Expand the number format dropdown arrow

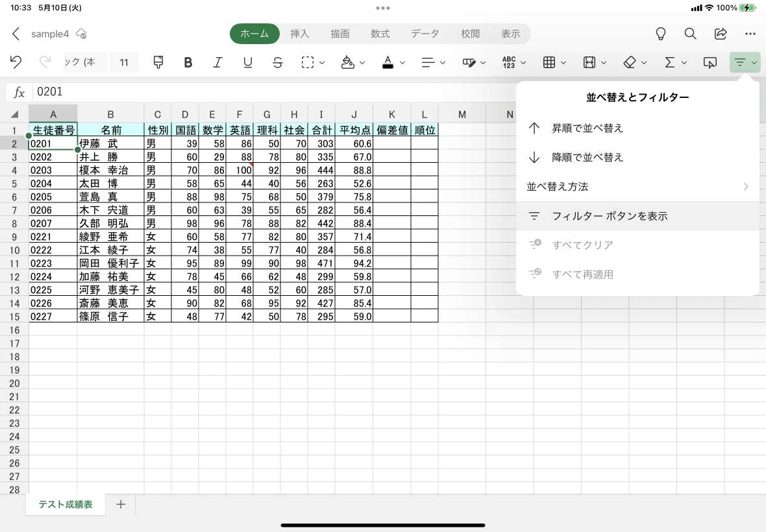coord(523,62)
